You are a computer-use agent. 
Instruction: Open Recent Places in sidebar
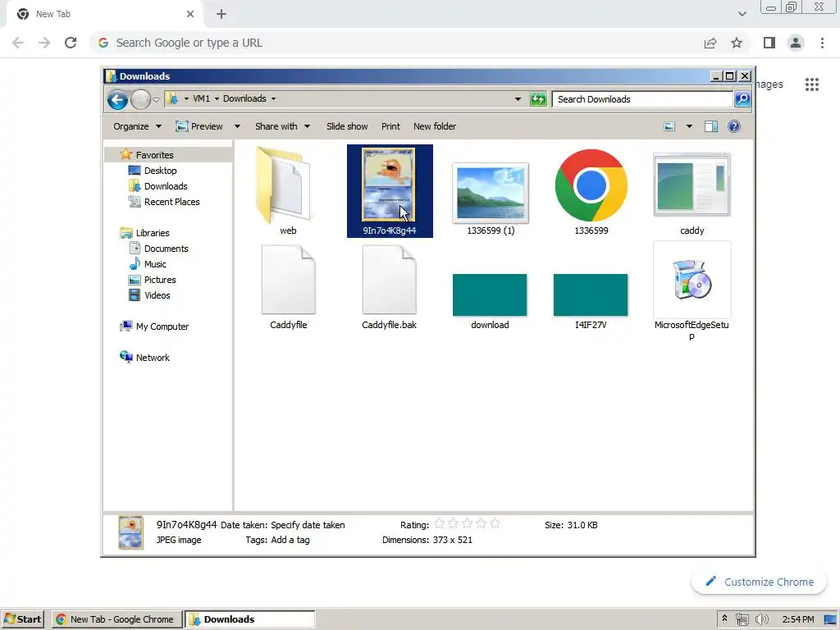coord(171,202)
